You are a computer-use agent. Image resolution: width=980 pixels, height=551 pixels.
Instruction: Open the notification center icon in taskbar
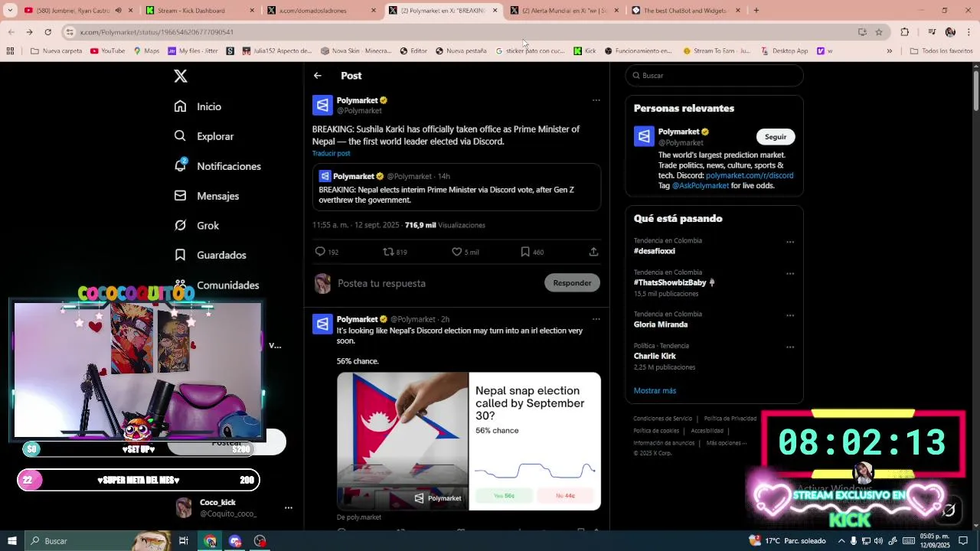click(963, 541)
